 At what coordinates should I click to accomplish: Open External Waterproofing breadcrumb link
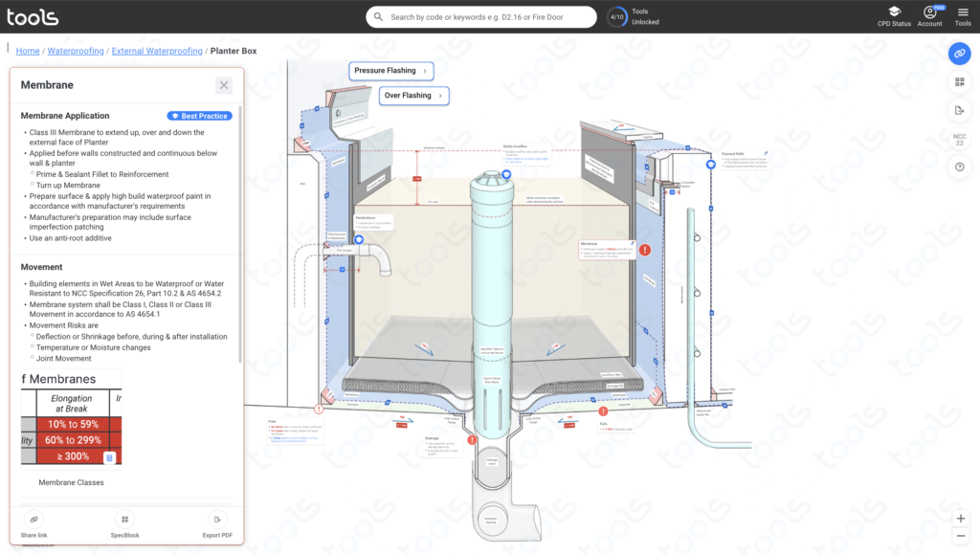(x=157, y=51)
